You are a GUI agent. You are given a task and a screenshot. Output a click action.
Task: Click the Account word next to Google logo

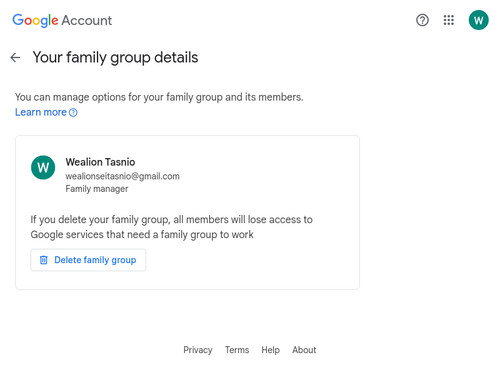(x=87, y=21)
